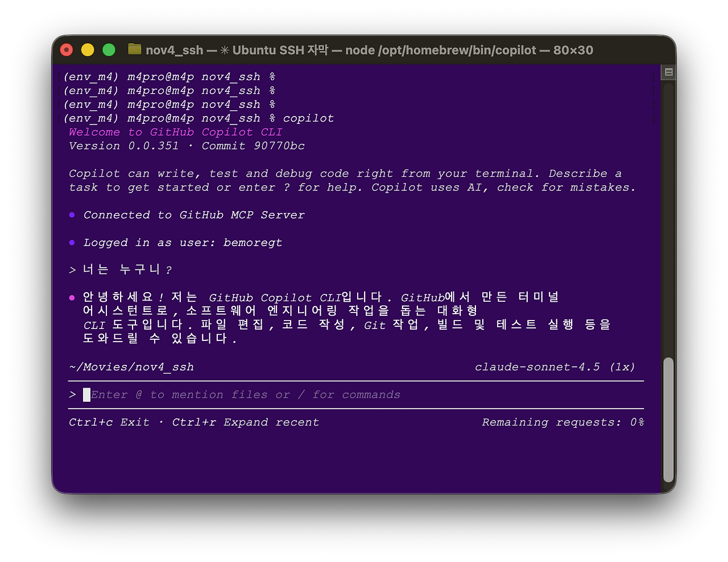Click the 'Ctrl+c Exit' hint
Screen dimensions: 728x562
pos(109,422)
